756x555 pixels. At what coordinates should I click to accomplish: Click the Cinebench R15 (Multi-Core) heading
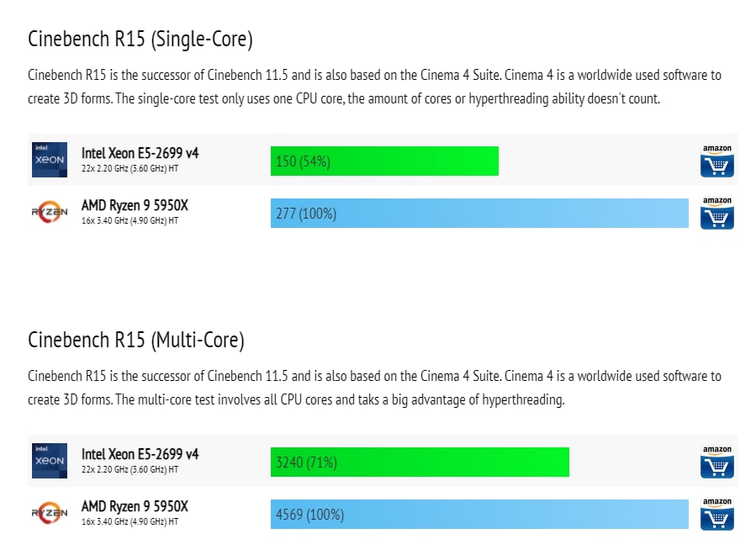click(136, 340)
